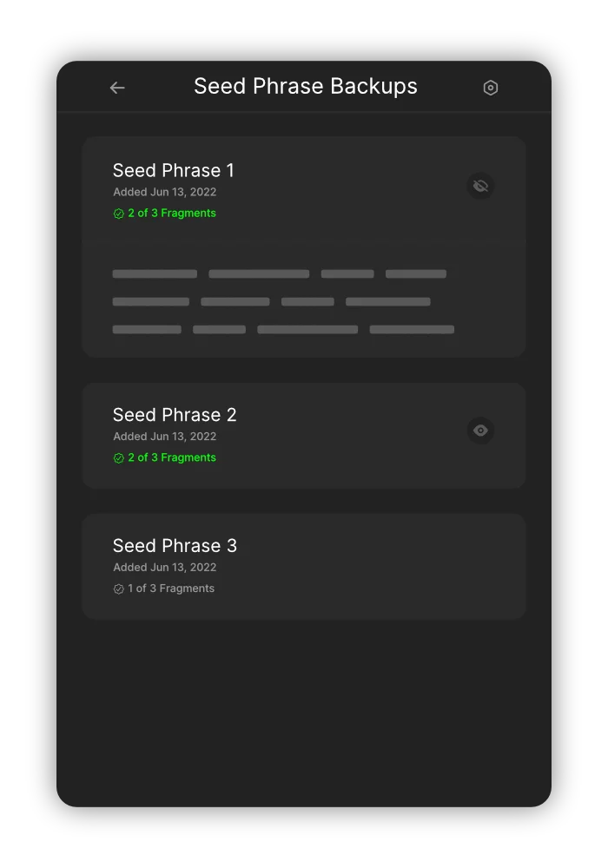Click the checkmark icon beside Seed Phrase 3 fragments
Viewport: 608px width, 868px height.
tap(117, 588)
